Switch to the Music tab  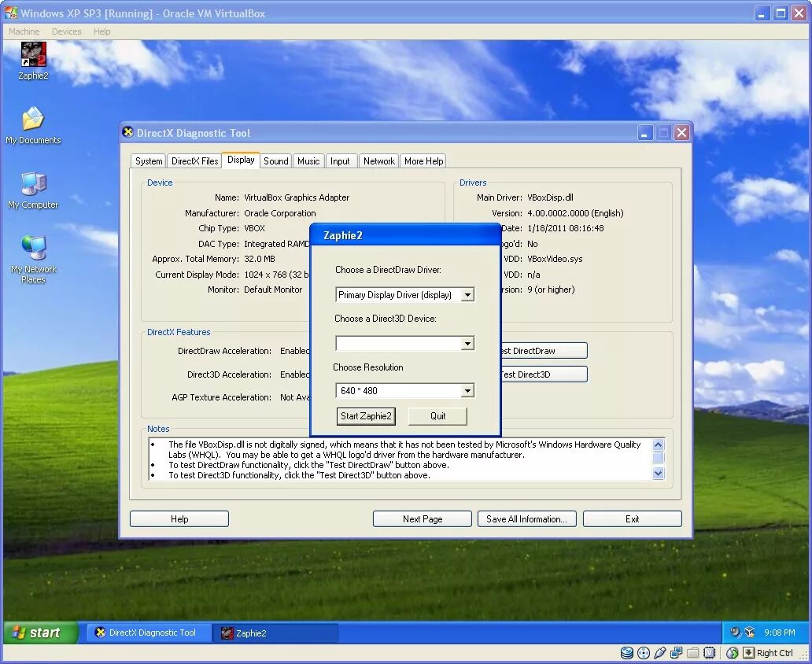point(308,161)
